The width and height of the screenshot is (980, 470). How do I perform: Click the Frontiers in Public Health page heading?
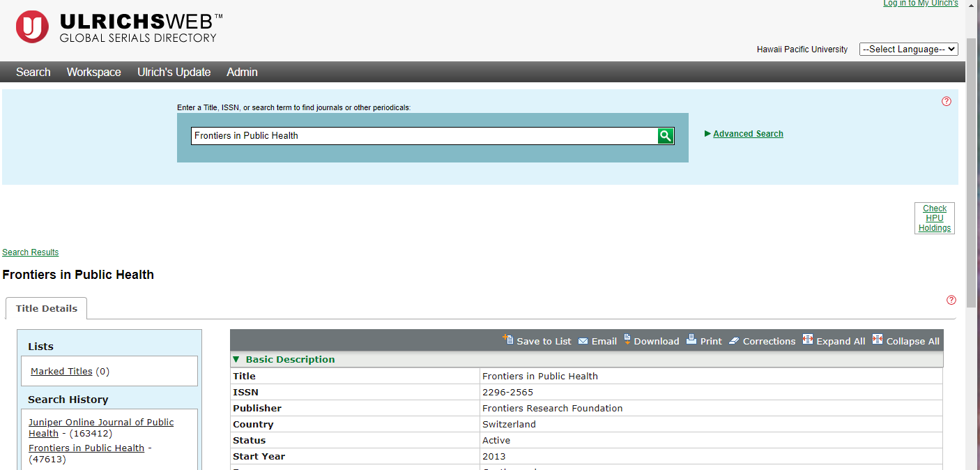point(78,275)
